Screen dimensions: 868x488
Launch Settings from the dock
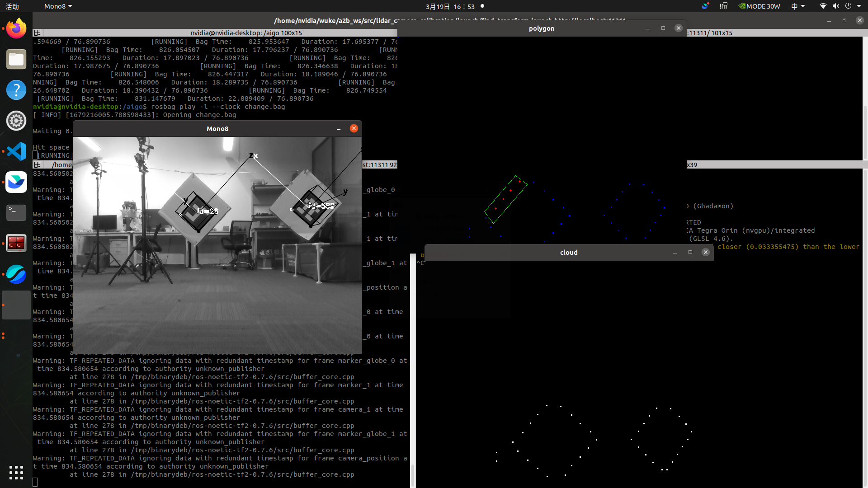16,121
